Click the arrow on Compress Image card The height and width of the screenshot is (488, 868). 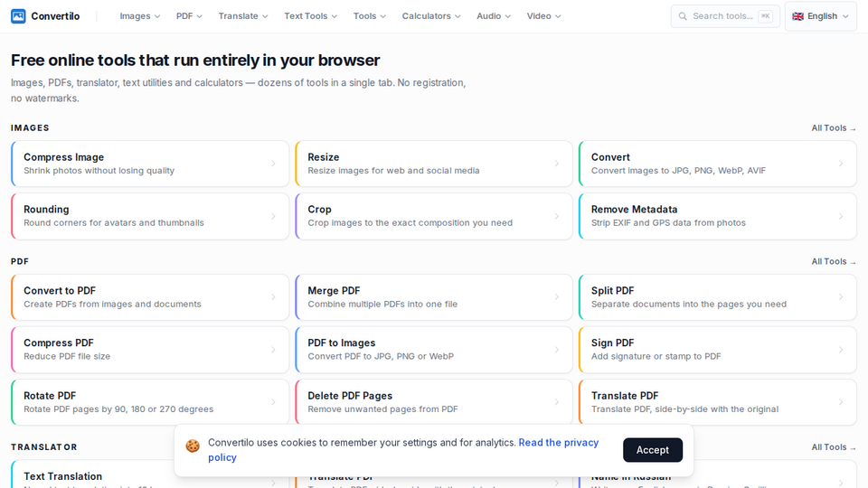pos(273,164)
